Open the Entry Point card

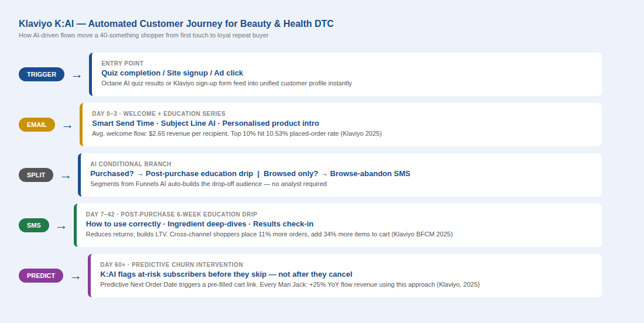tap(345, 74)
